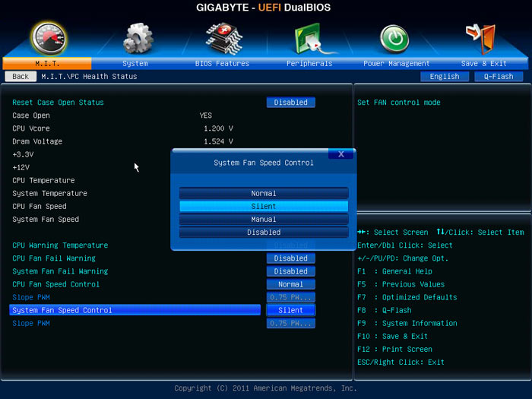Change language with the English button
Image resolution: width=532 pixels, height=399 pixels.
445,76
